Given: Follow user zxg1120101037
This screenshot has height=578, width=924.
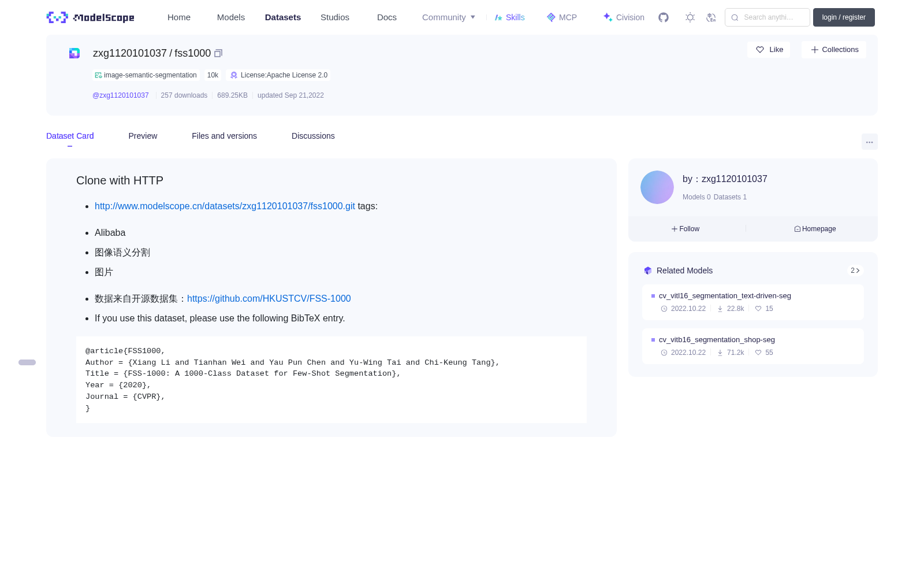Looking at the screenshot, I should point(685,229).
